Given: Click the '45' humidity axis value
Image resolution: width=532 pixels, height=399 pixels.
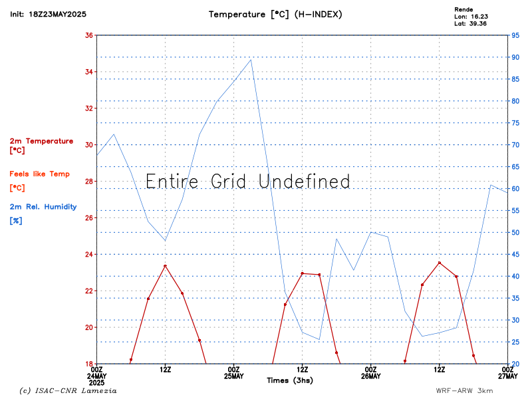Looking at the screenshot, I should [x=515, y=255].
